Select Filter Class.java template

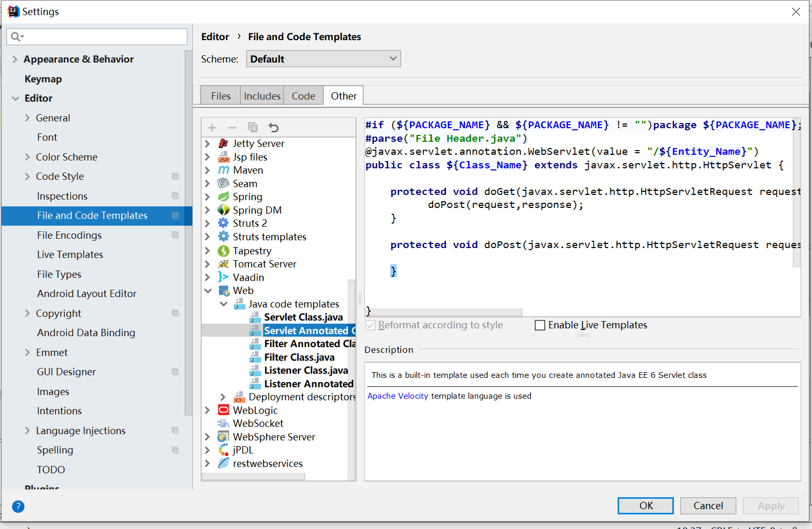pos(299,357)
